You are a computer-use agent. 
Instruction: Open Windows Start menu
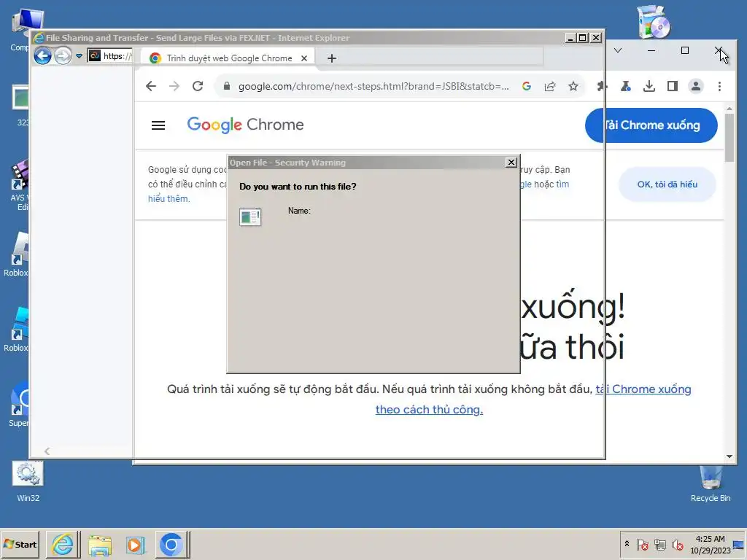(x=20, y=544)
